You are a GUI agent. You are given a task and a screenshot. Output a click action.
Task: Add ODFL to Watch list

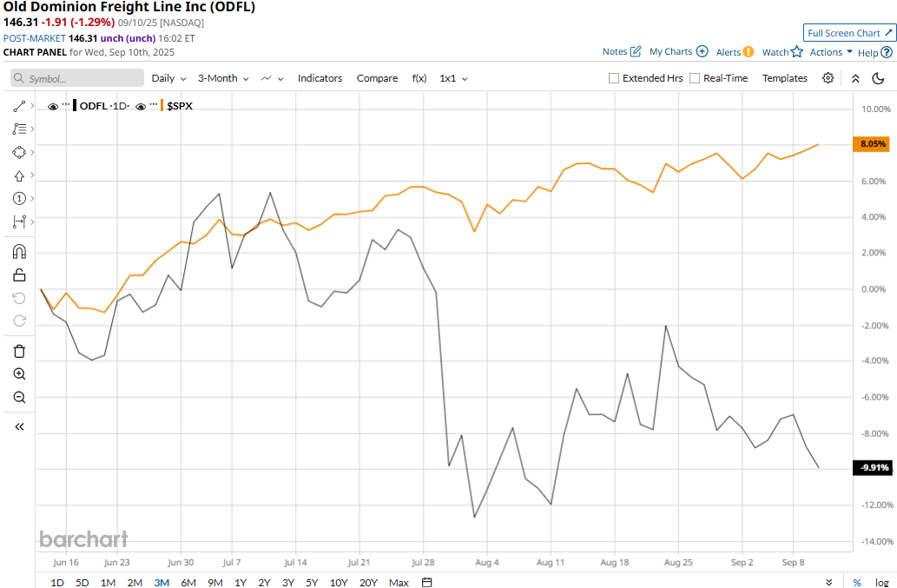[782, 52]
